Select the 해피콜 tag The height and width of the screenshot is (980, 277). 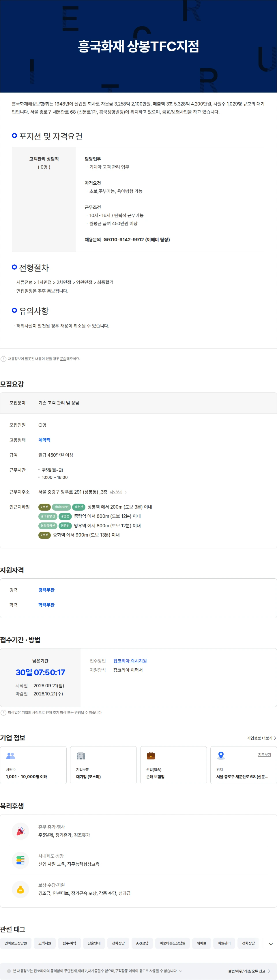(201, 943)
